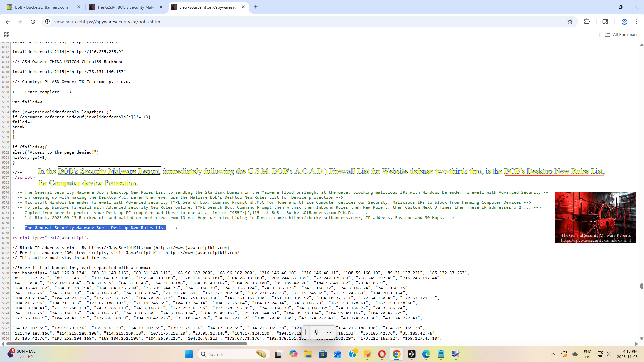Click the https://bucketsofbanners.com/ text on line 5075

[325, 218]
